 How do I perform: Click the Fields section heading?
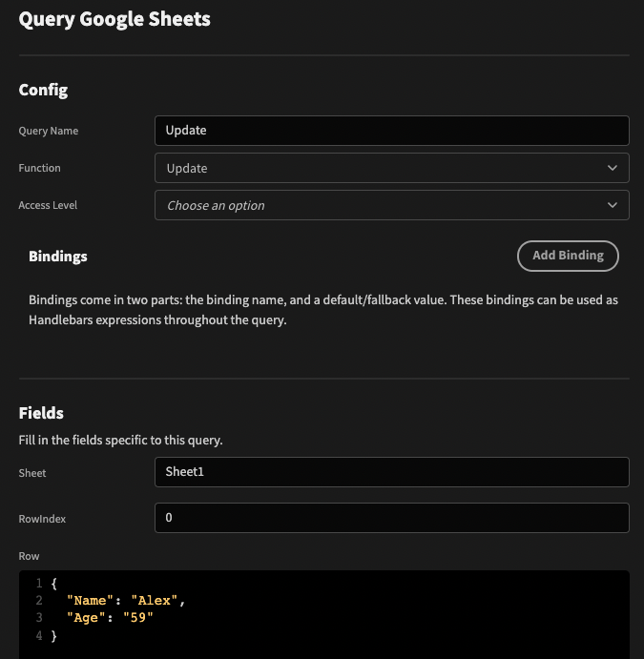41,413
